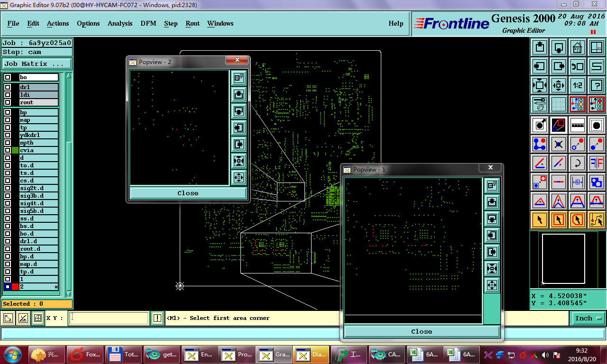Open the Help menu
The height and width of the screenshot is (364, 607).
pos(396,23)
